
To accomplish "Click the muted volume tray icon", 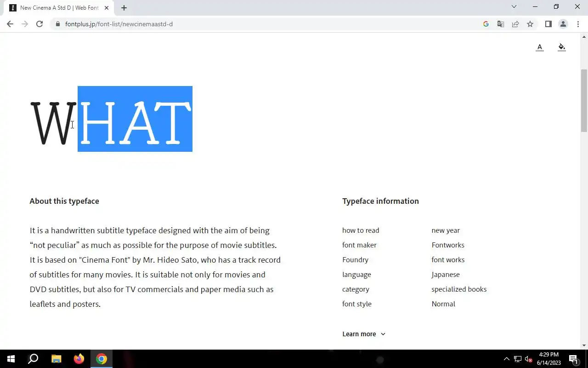I will 529,359.
